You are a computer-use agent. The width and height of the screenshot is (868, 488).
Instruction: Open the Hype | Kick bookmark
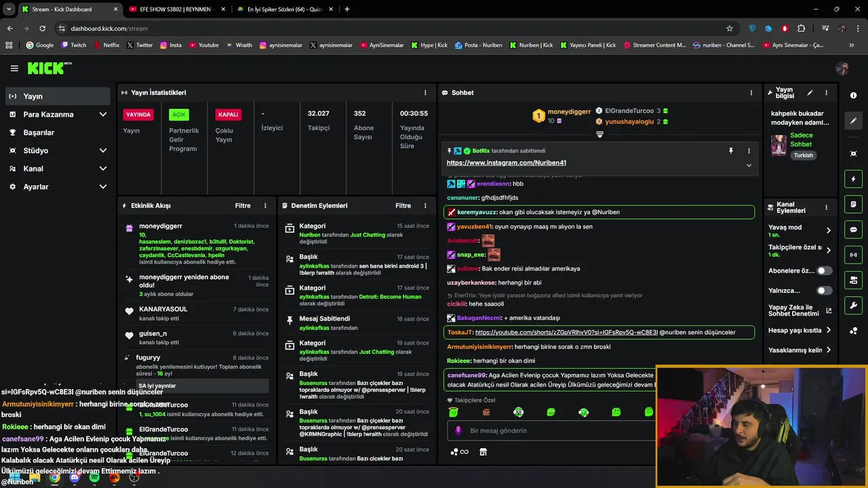click(x=429, y=45)
